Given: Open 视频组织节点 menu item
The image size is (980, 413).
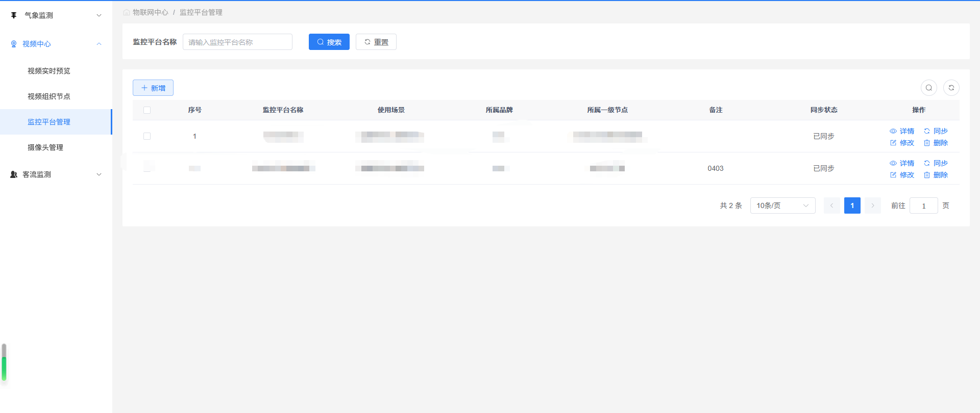Looking at the screenshot, I should (56, 96).
